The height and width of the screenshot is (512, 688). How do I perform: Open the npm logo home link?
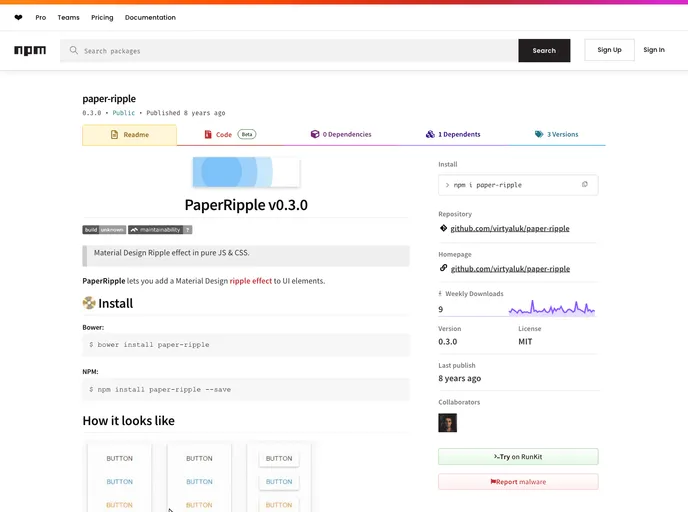pos(30,50)
